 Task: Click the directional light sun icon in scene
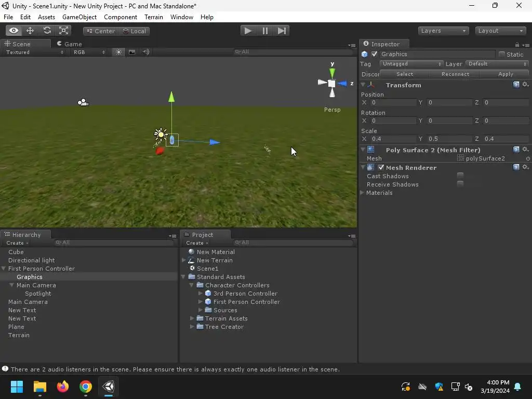tap(161, 135)
